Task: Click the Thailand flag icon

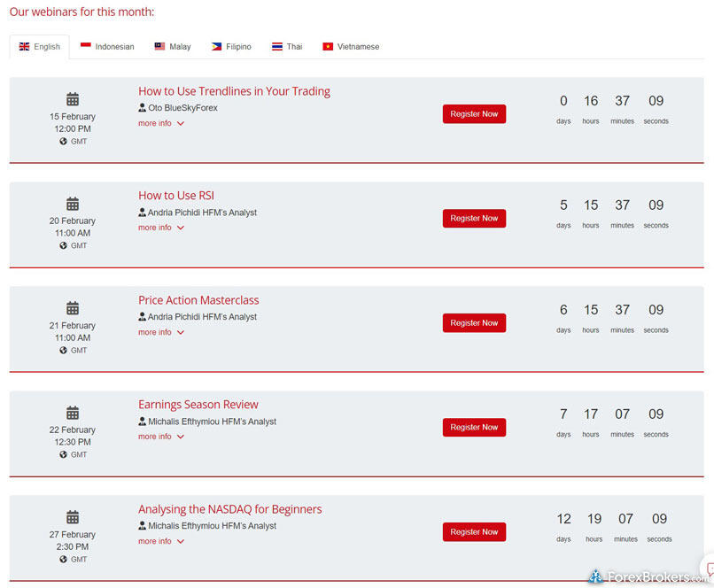Action: coord(277,46)
